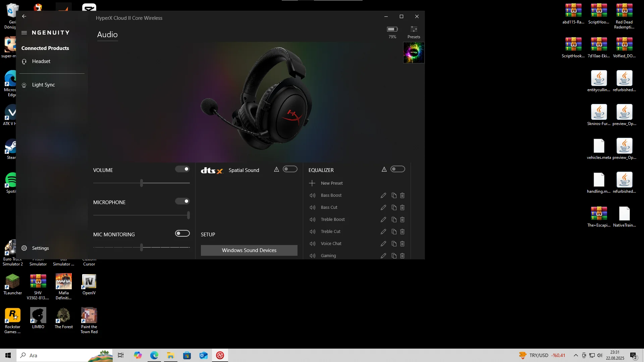Turn on DTS Spatial Sound toggle
This screenshot has height=362, width=644.
pos(290,169)
